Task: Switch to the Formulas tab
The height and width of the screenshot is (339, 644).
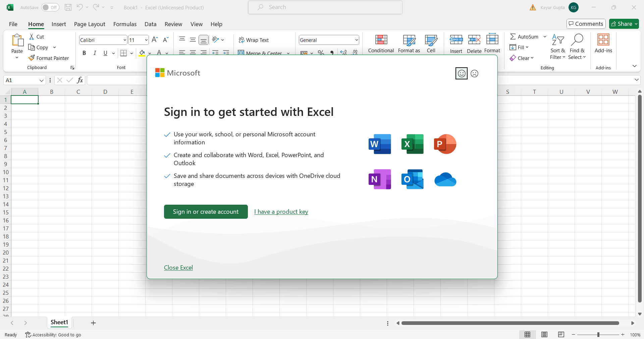Action: tap(125, 24)
